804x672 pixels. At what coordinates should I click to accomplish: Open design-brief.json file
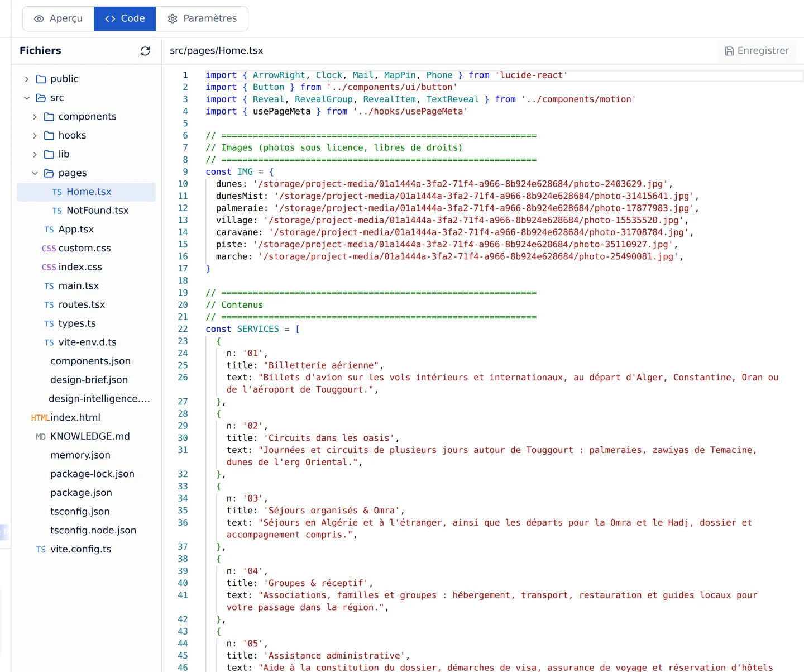coord(87,380)
